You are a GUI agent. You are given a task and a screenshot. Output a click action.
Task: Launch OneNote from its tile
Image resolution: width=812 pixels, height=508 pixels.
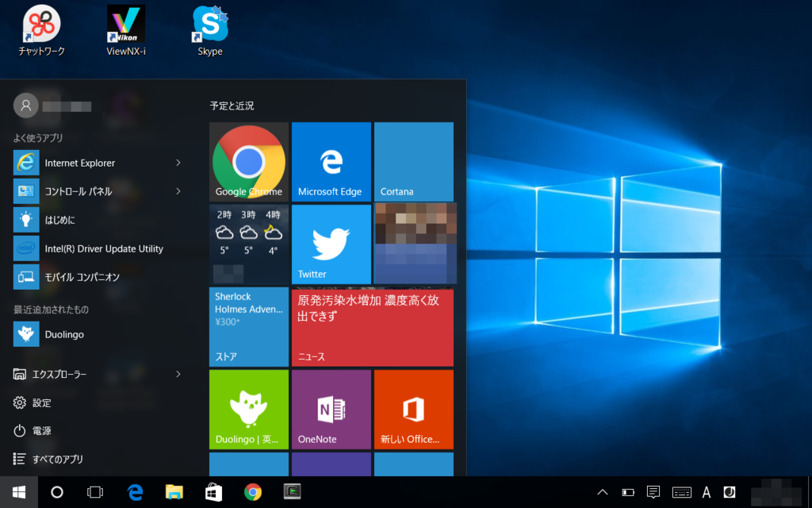[331, 409]
